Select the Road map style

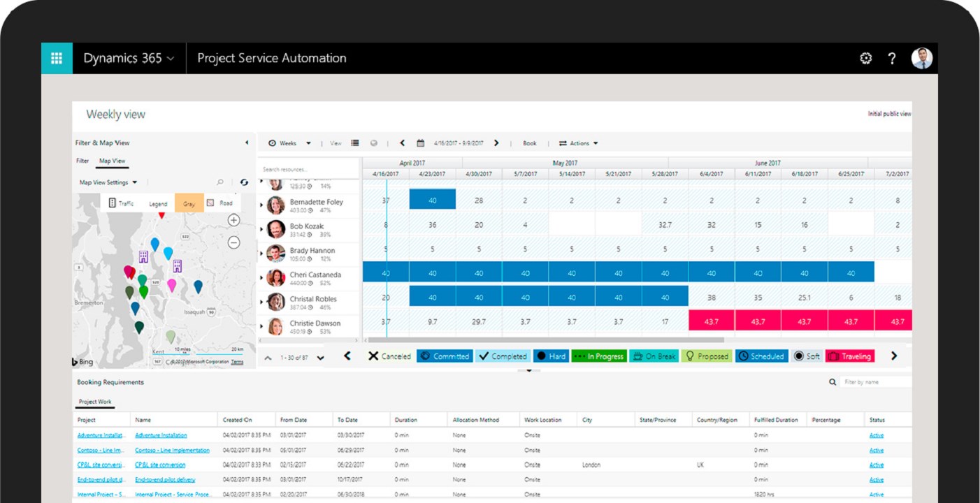(x=220, y=203)
